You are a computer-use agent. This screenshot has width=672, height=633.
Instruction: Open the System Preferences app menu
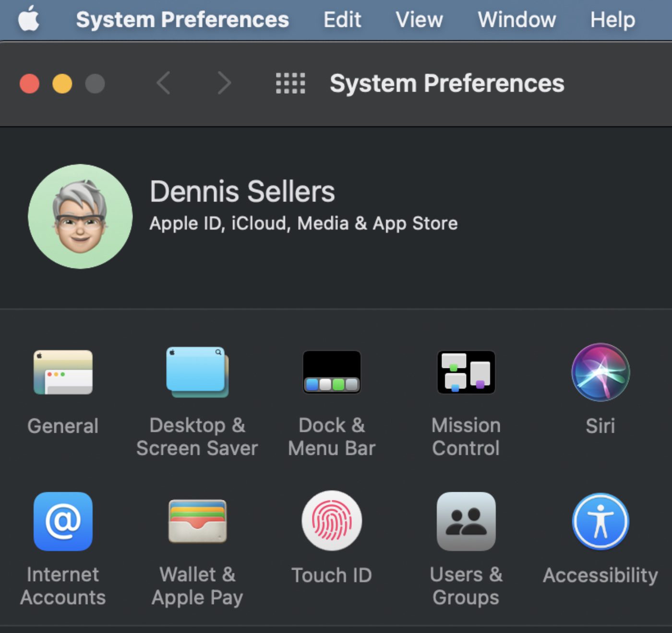click(x=182, y=20)
